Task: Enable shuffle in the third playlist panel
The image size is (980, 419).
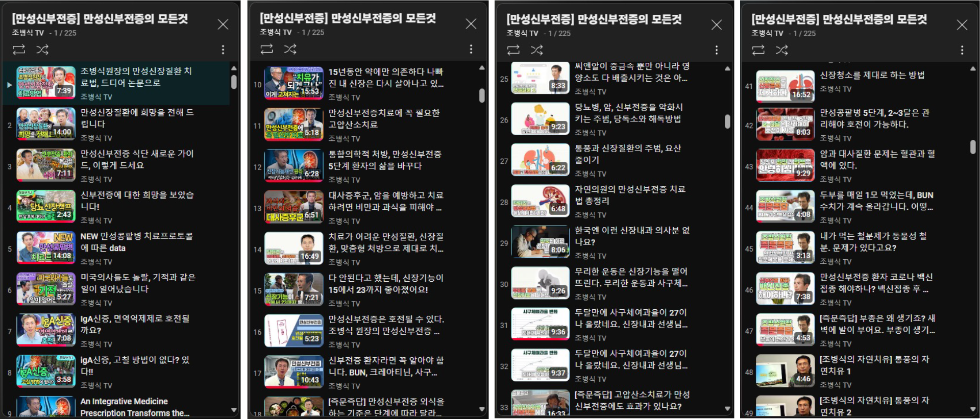Action: point(536,50)
